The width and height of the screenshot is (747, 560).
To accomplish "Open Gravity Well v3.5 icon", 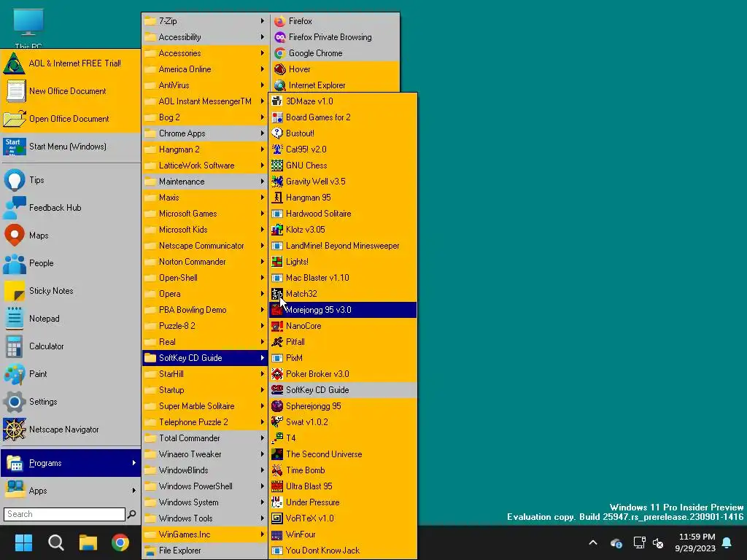I will coord(276,182).
